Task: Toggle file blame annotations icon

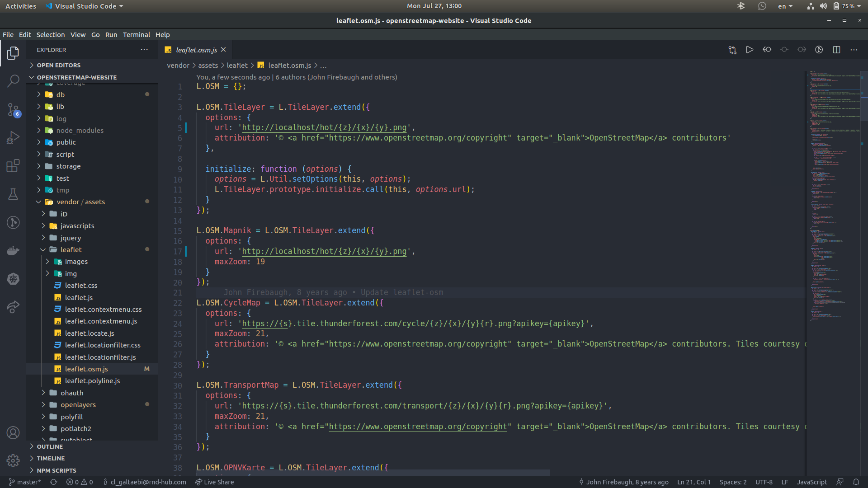Action: pyautogui.click(x=819, y=50)
